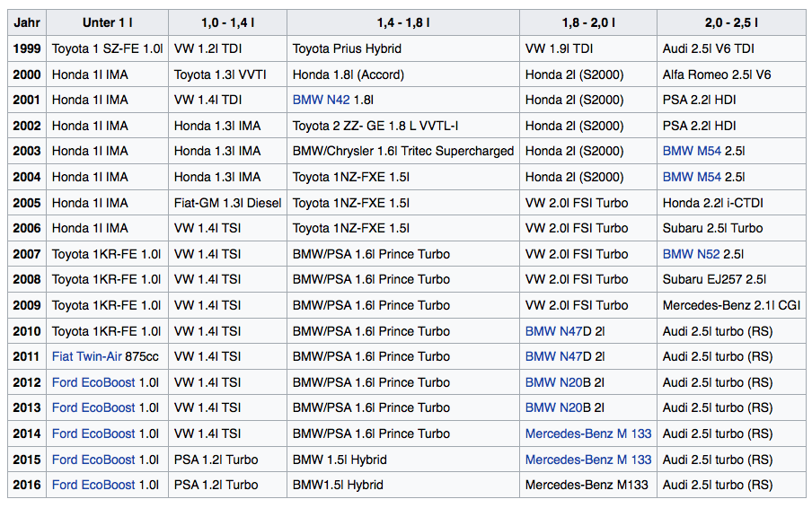
Task: Open the BMW N20 link in the 2013 row
Action: [554, 407]
